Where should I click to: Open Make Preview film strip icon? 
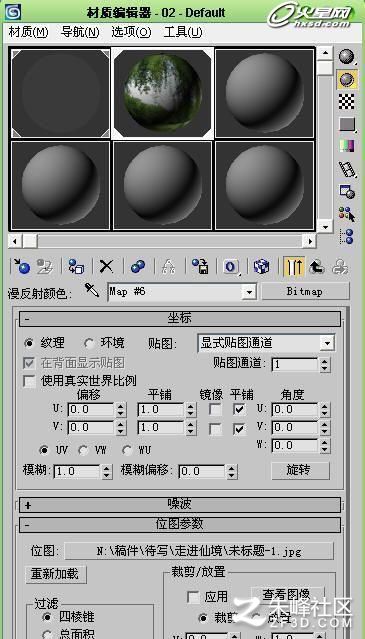coord(347,169)
